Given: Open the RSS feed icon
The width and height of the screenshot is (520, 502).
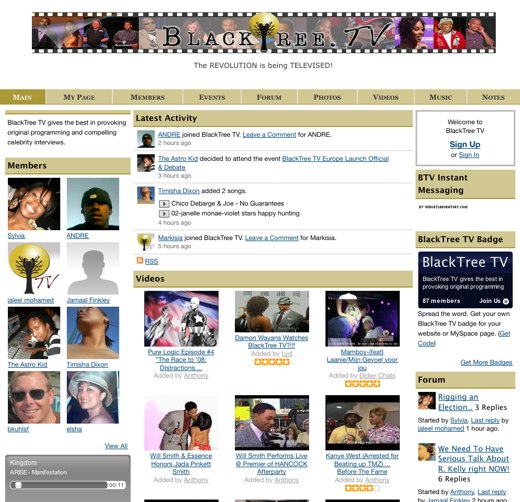Looking at the screenshot, I should (140, 260).
